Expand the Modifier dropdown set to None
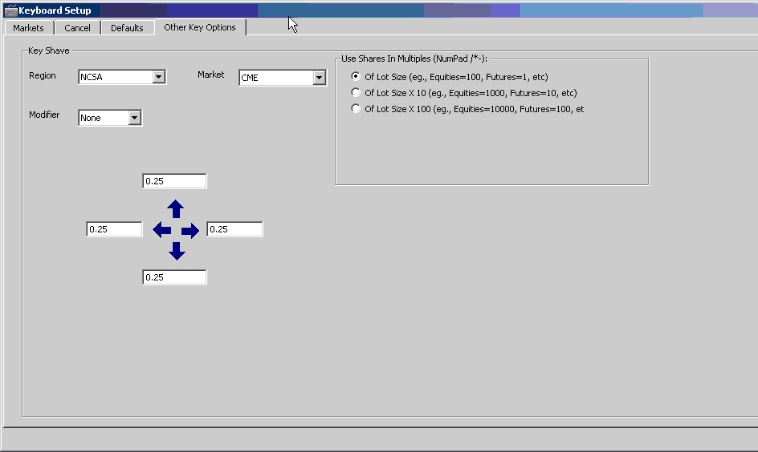The image size is (758, 452). coord(134,118)
